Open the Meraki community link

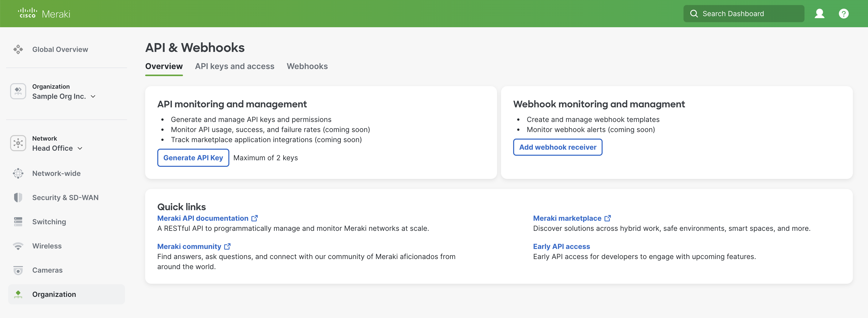tap(189, 247)
